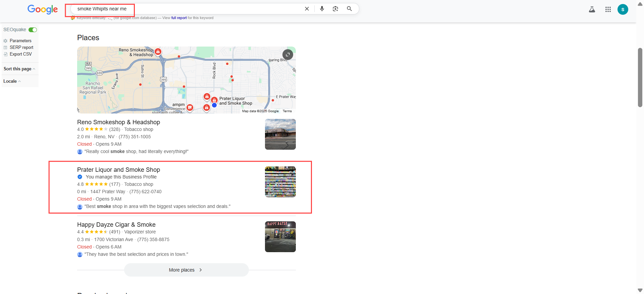Open Happy Dayze Cigar & Smoke listing
This screenshot has width=644, height=294.
point(116,225)
